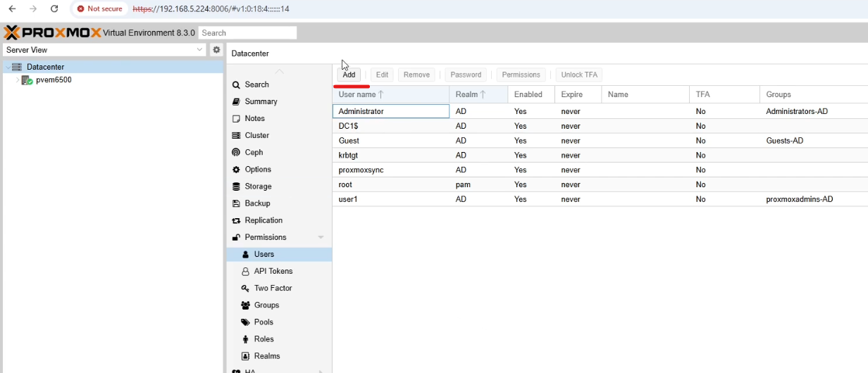Click the Not secure warning badge
868x373 pixels.
tap(100, 9)
